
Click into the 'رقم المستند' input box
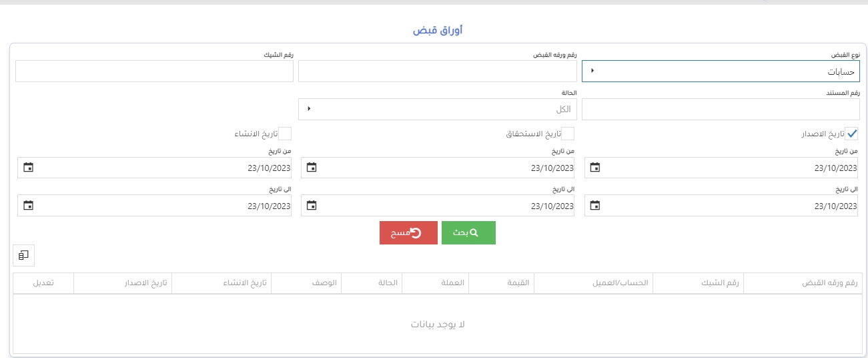click(x=721, y=110)
